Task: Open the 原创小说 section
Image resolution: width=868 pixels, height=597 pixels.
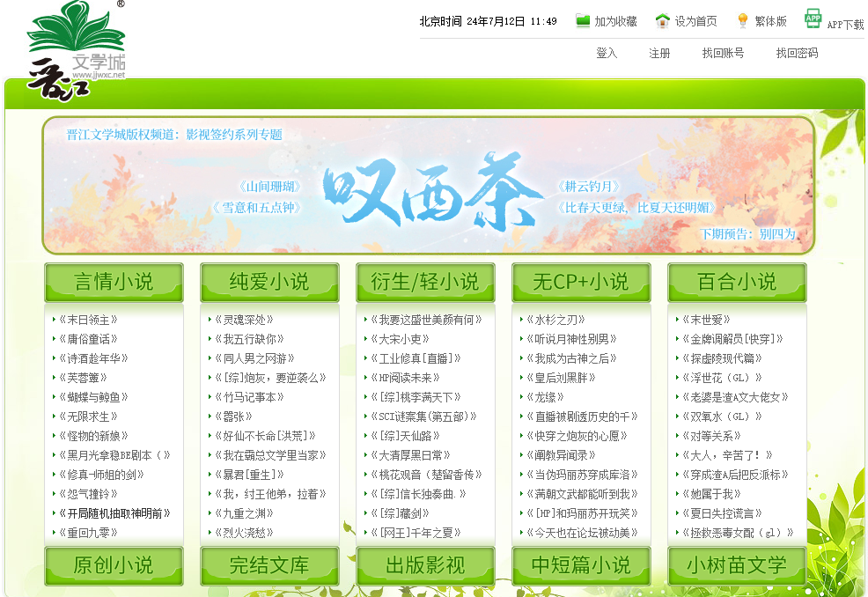Action: click(x=114, y=566)
